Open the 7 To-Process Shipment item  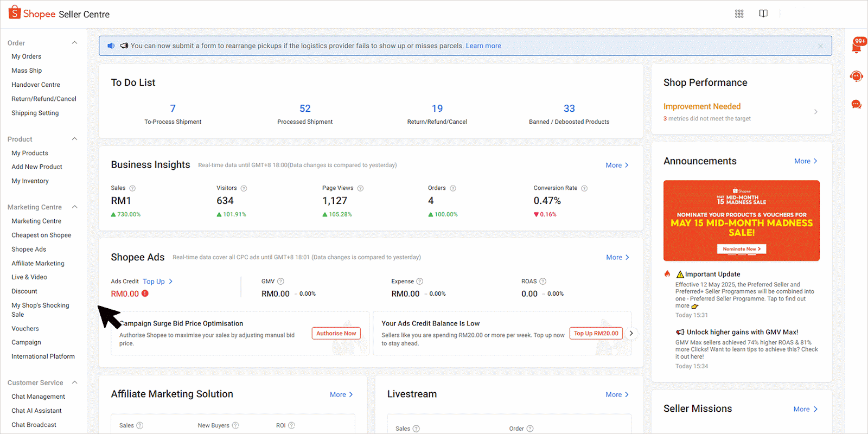tap(173, 114)
